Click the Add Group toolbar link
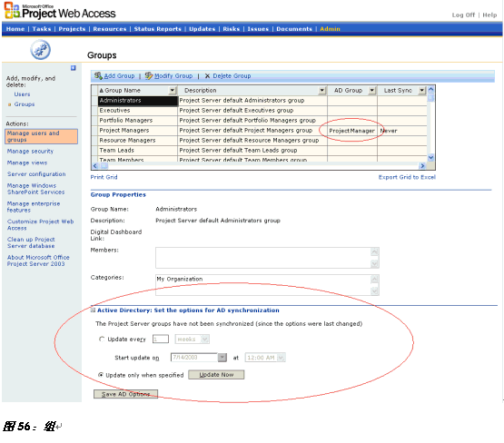Screen dimensions: 504x443 (119, 76)
